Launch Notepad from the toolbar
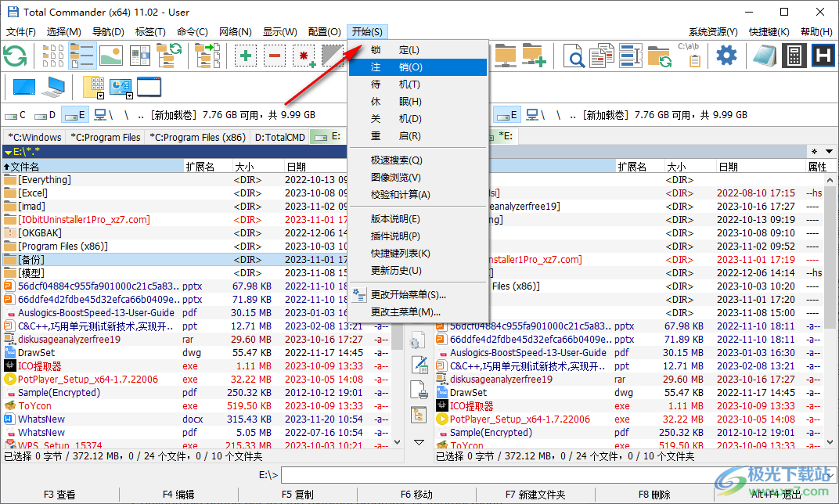Viewport: 839px width, 504px height. [x=765, y=56]
